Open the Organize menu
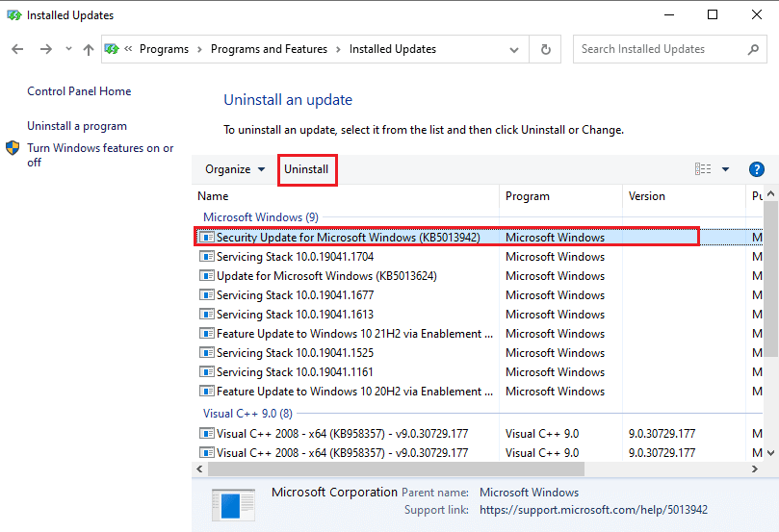 click(235, 169)
